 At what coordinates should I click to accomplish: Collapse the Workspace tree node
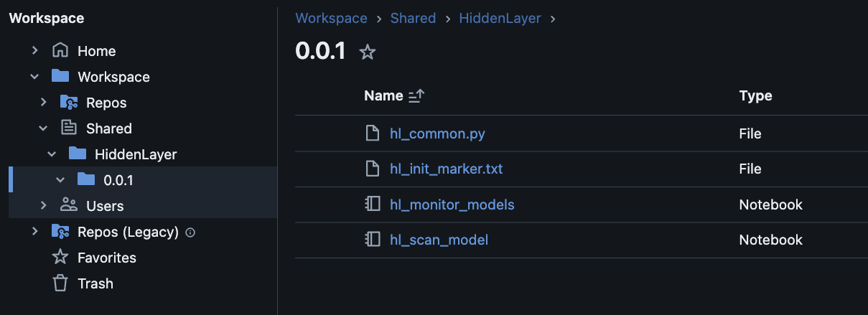point(34,76)
